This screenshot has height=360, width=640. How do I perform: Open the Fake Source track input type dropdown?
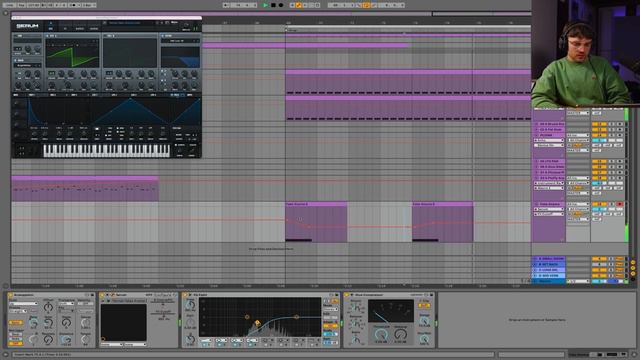pos(578,204)
